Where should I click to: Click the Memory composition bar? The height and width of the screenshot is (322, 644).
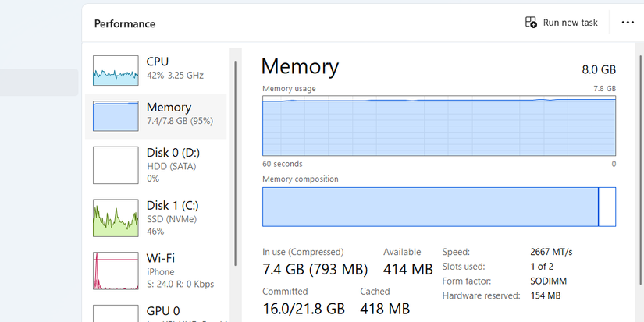(430, 207)
